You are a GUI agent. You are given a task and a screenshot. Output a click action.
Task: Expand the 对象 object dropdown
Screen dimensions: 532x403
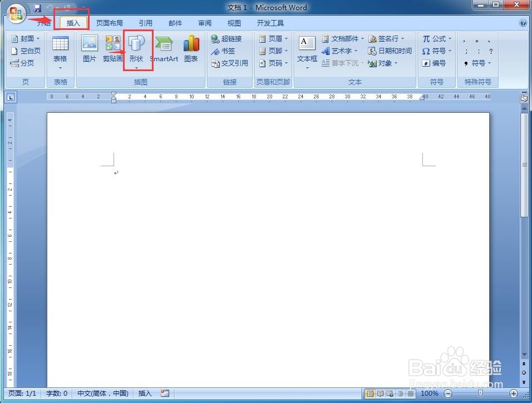click(396, 63)
